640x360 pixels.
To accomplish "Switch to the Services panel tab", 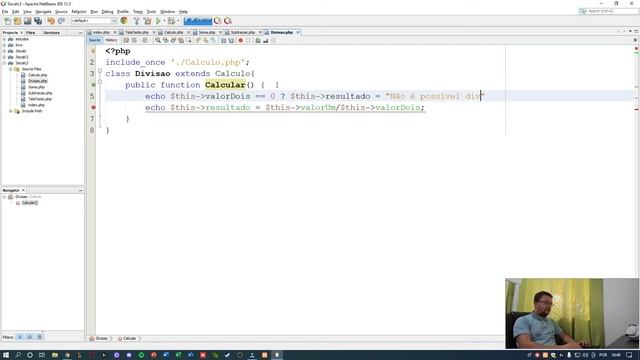I will click(52, 32).
